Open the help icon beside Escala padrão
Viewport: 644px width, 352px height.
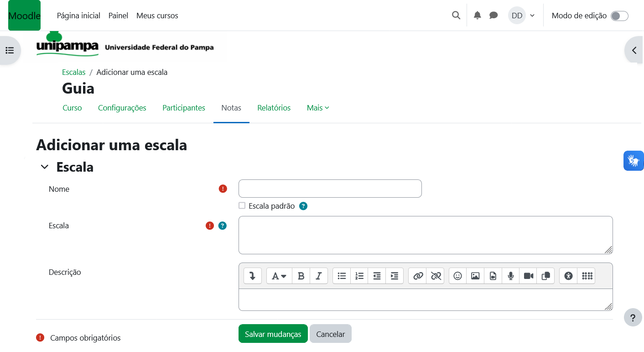(303, 206)
